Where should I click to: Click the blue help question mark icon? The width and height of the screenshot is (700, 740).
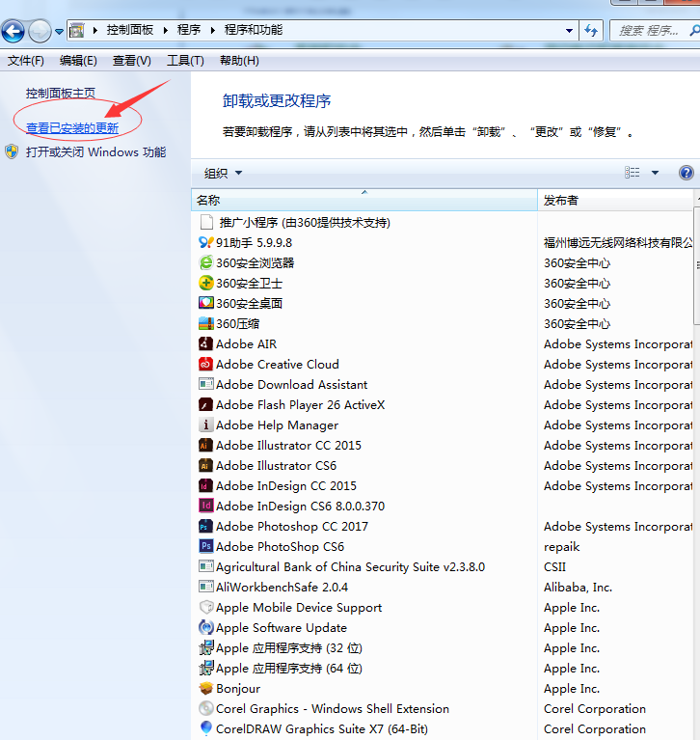pos(687,173)
